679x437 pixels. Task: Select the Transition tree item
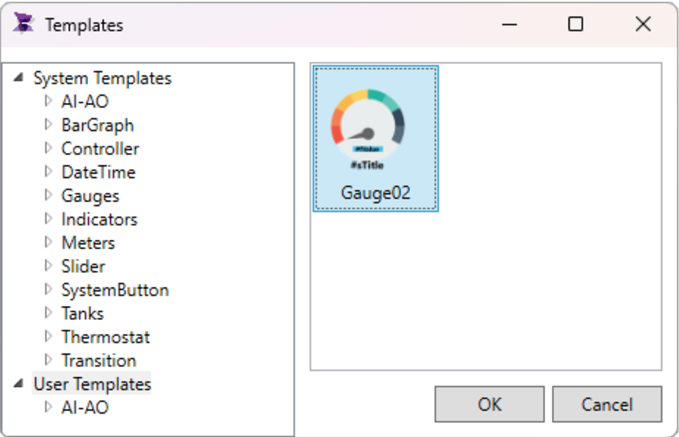[98, 360]
